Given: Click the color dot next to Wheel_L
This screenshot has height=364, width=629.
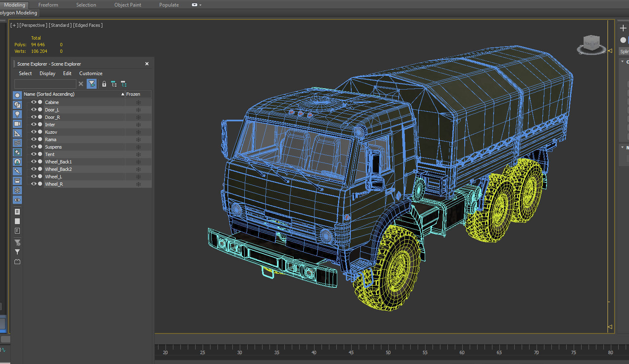Looking at the screenshot, I should point(40,176).
